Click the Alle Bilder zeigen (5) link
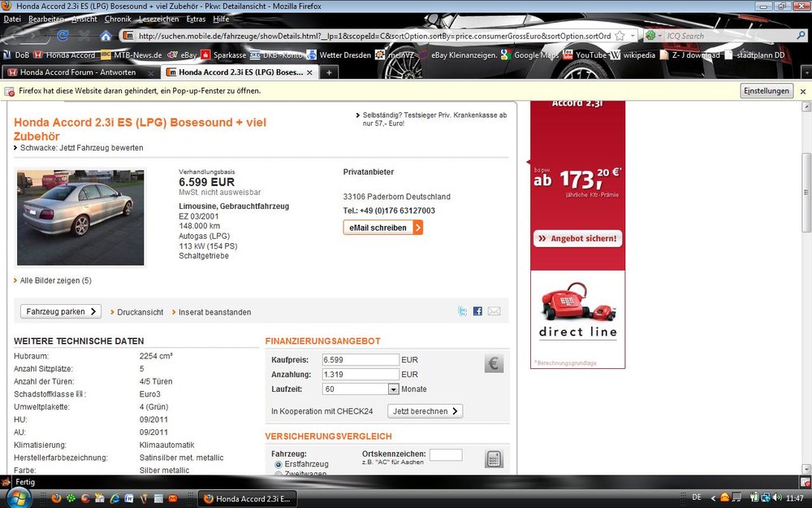The height and width of the screenshot is (508, 812). 55,280
